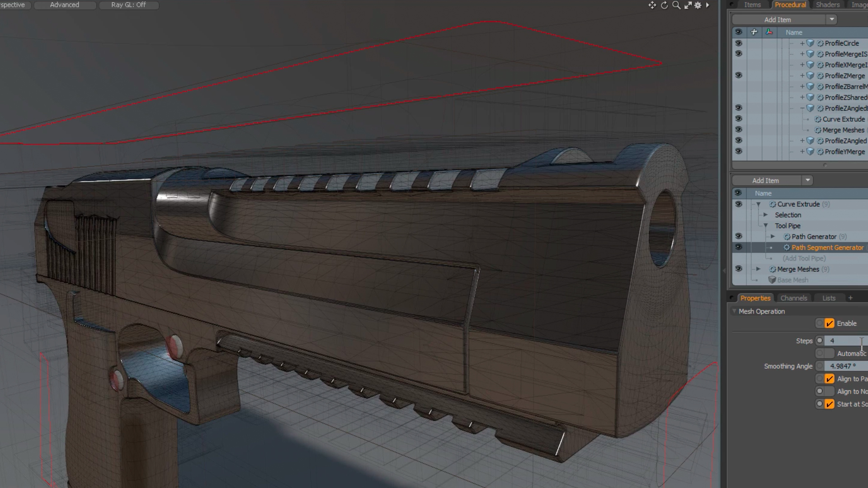Activate the viewport rotate icon

pyautogui.click(x=664, y=5)
